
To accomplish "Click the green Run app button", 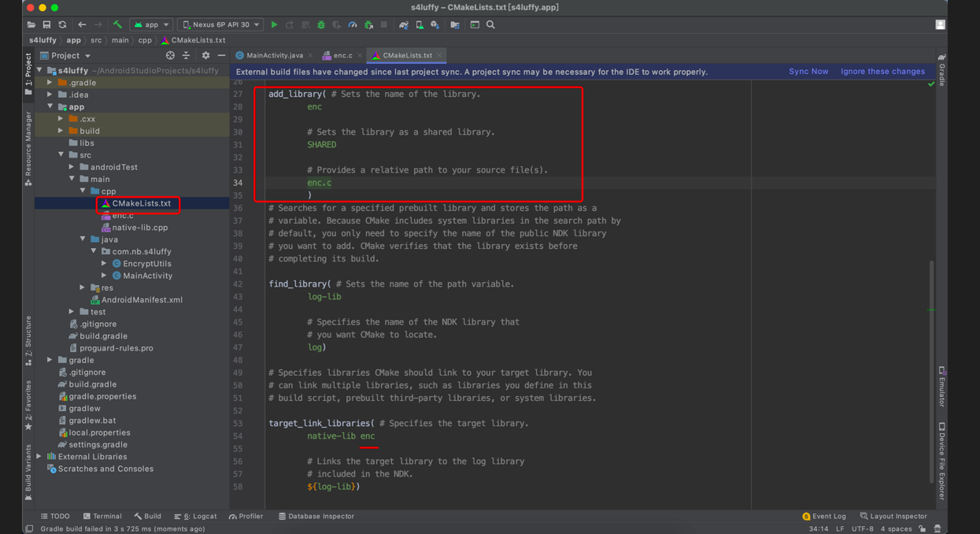I will (x=274, y=25).
